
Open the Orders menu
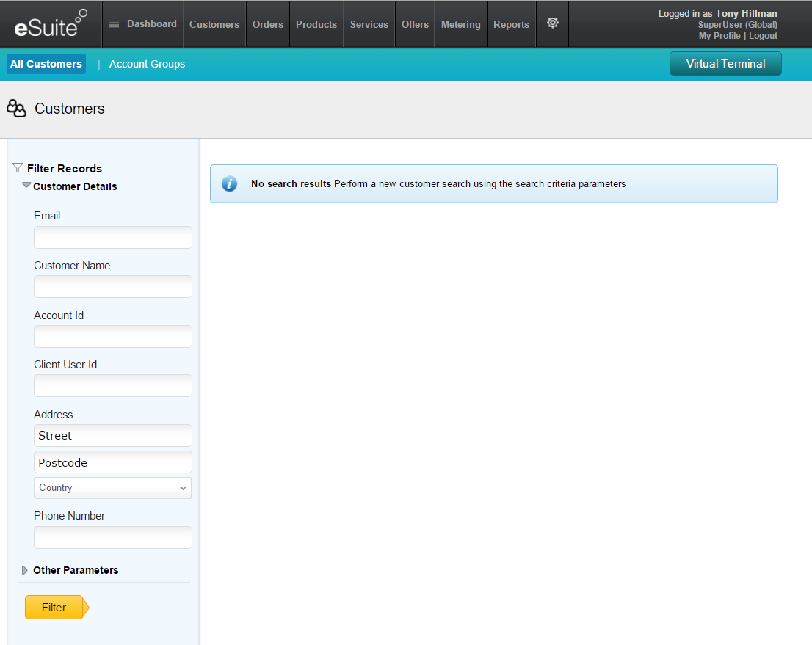268,24
